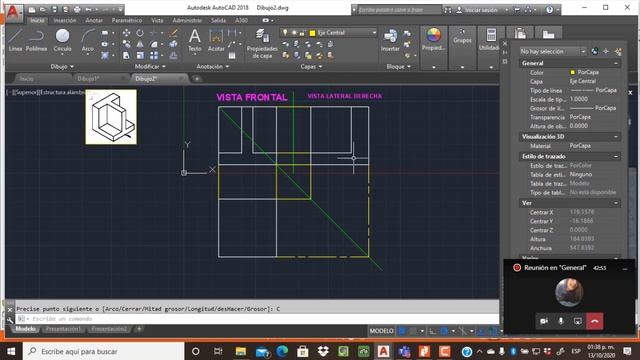
Task: Click the select objects icon in Properties palette
Action: (606, 51)
